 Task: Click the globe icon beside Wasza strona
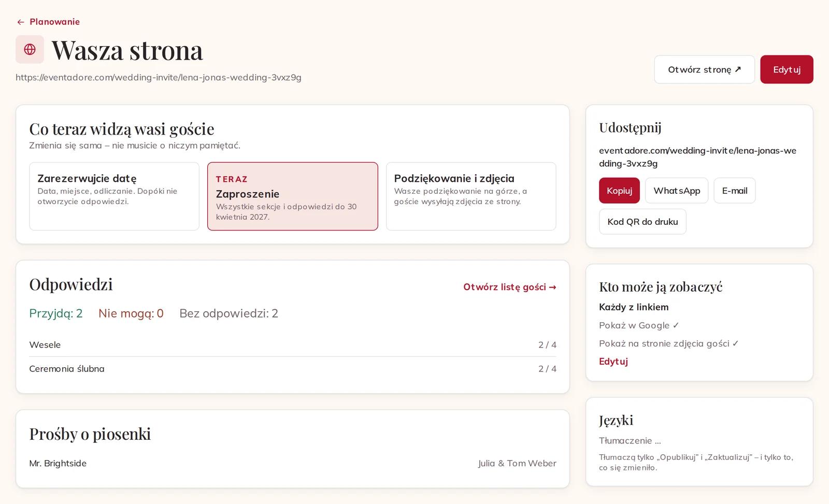pyautogui.click(x=30, y=49)
